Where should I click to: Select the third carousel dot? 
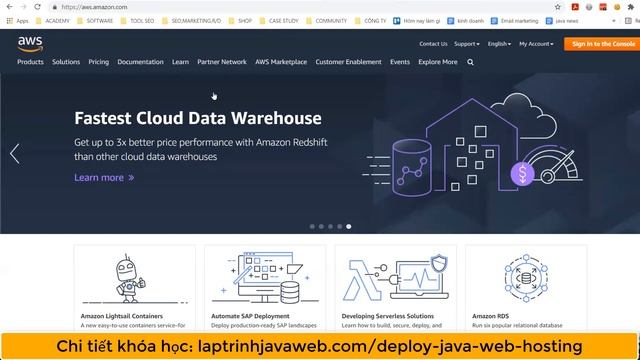click(330, 227)
